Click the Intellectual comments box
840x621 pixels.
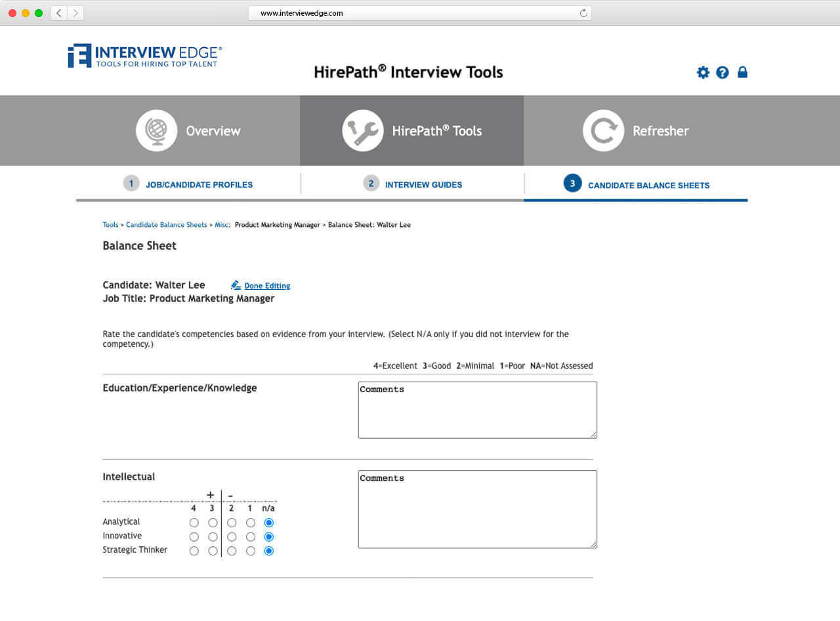pyautogui.click(x=478, y=509)
